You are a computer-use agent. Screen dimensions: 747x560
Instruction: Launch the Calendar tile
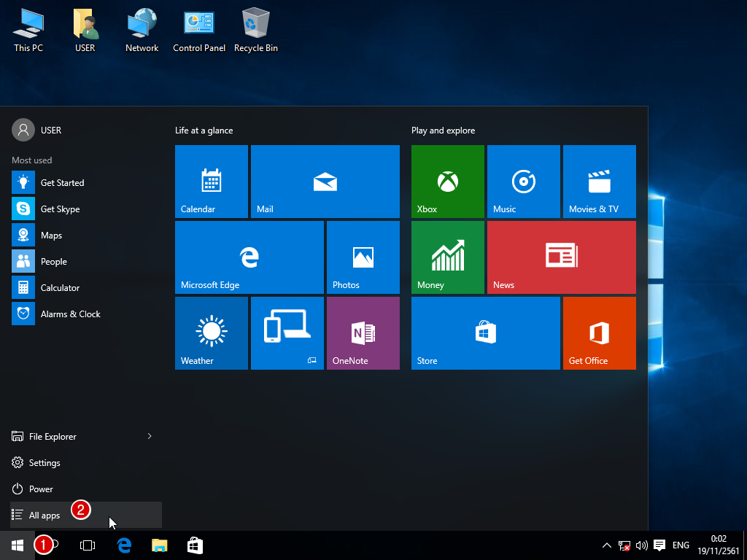pos(212,181)
